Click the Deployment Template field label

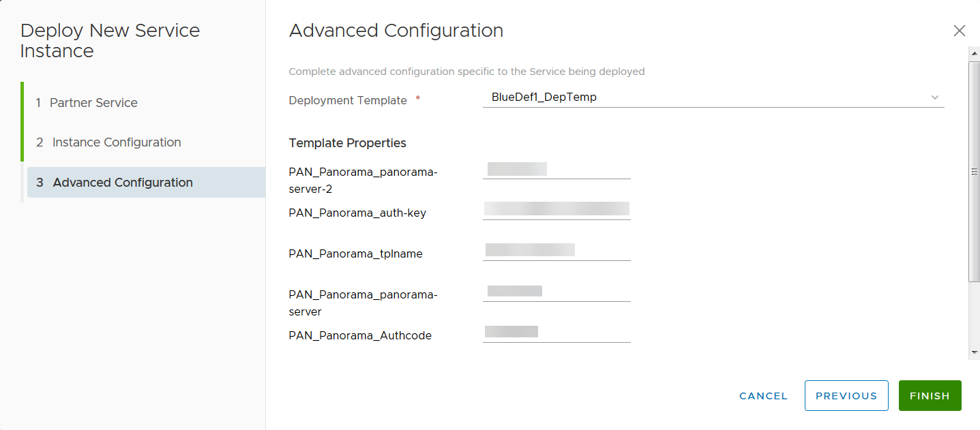pyautogui.click(x=348, y=100)
